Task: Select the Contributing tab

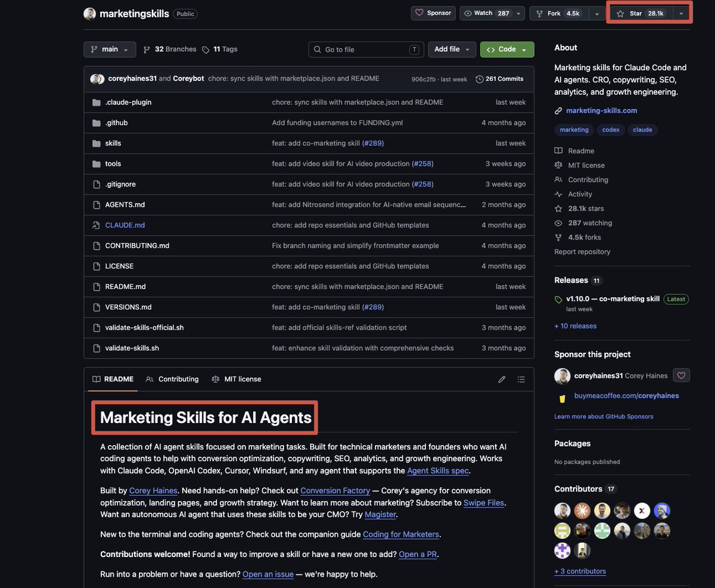Action: (172, 379)
